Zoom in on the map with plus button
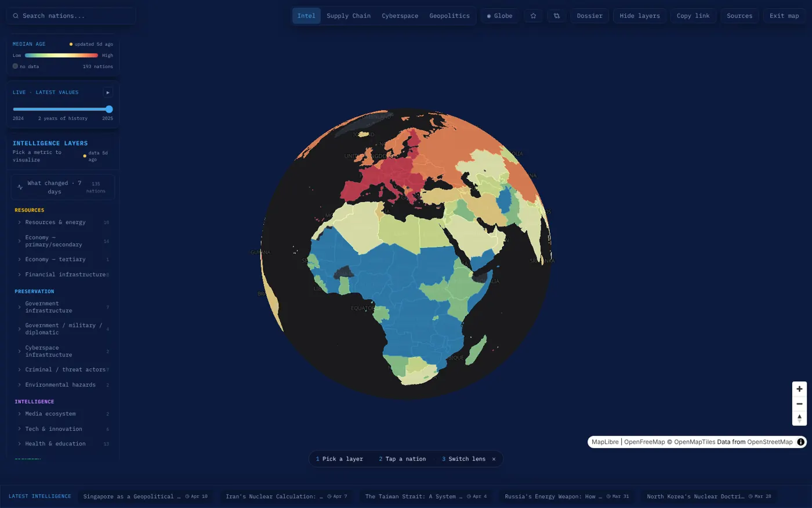This screenshot has height=508, width=812. click(x=799, y=389)
